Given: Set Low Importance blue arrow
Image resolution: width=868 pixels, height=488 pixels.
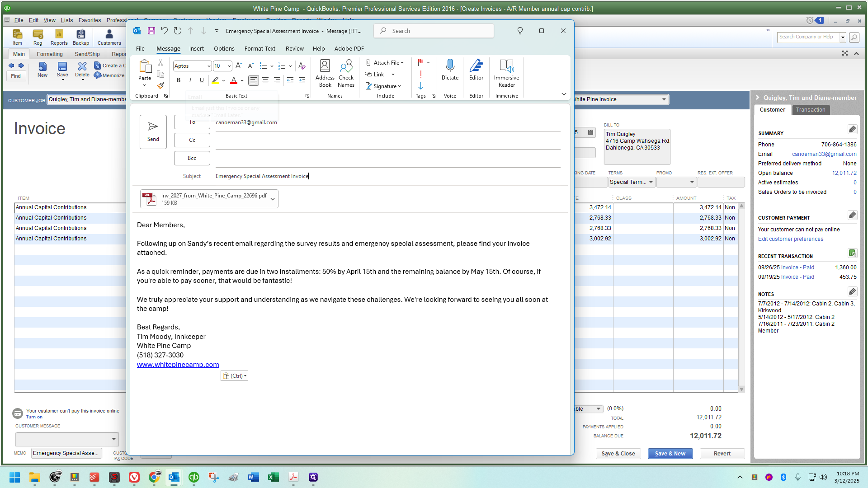Looking at the screenshot, I should pyautogui.click(x=421, y=86).
